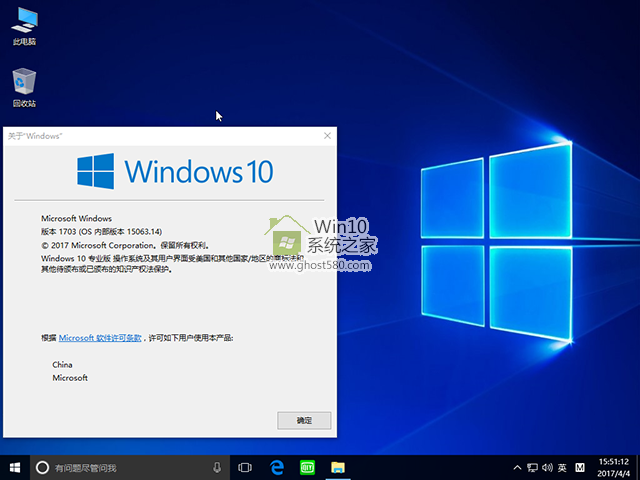Open the network status tray icon
This screenshot has width=640, height=480.
[x=531, y=468]
